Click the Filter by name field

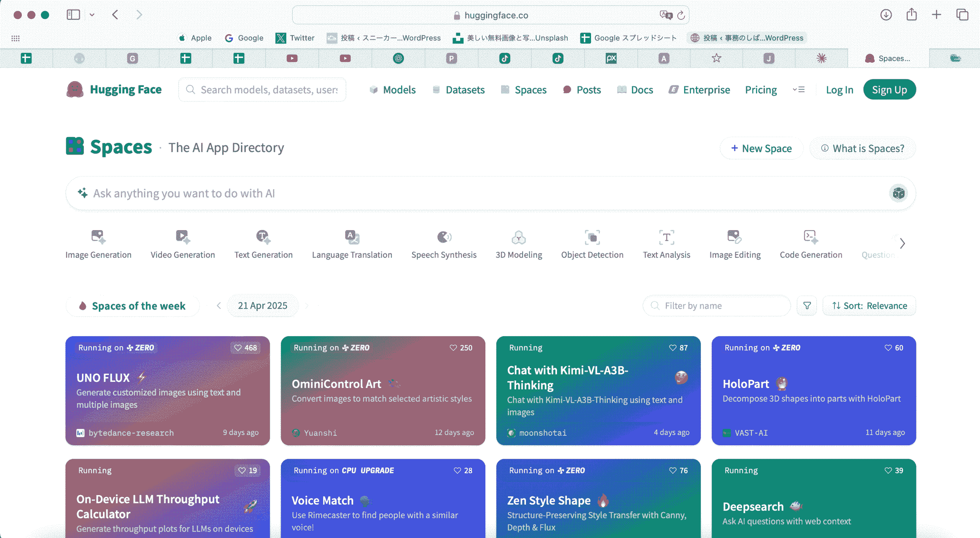(717, 306)
